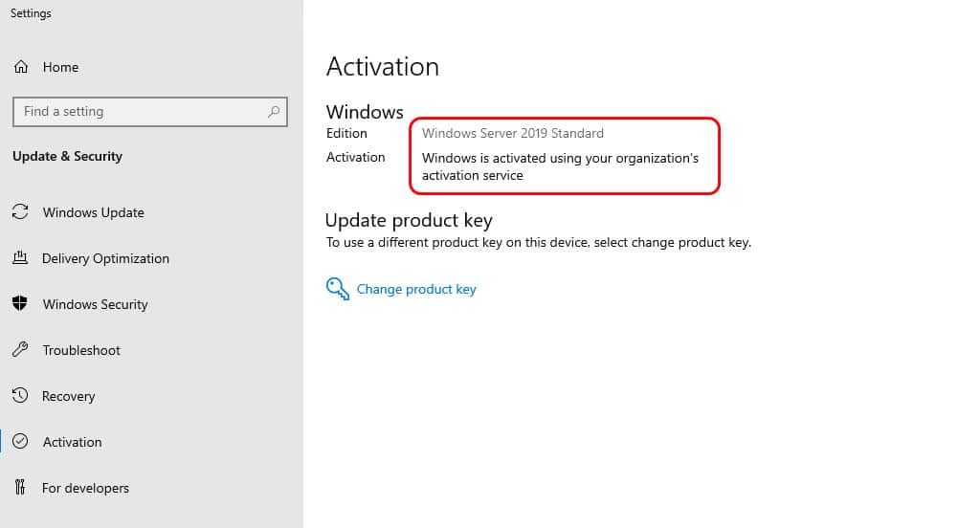Viewport: 980px width, 528px height.
Task: Click the Delivery Optimization icon
Action: click(x=20, y=257)
